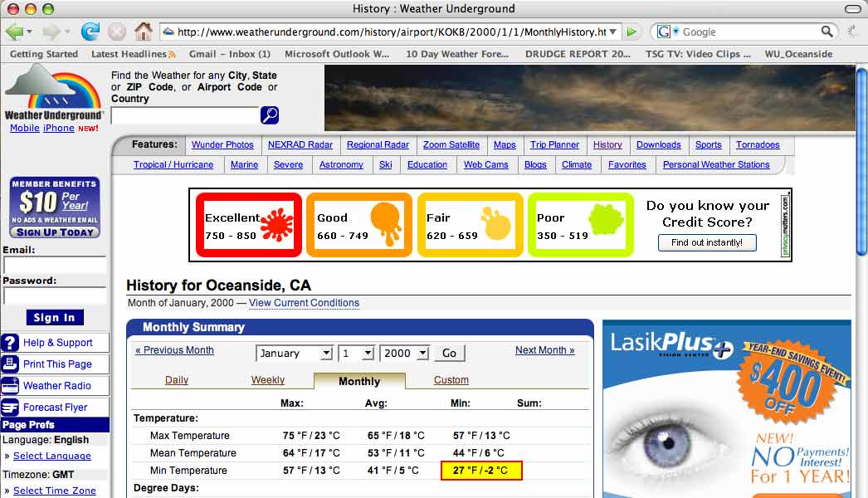Open the month dropdown showing January
Screen dimensions: 868x498
tap(295, 353)
